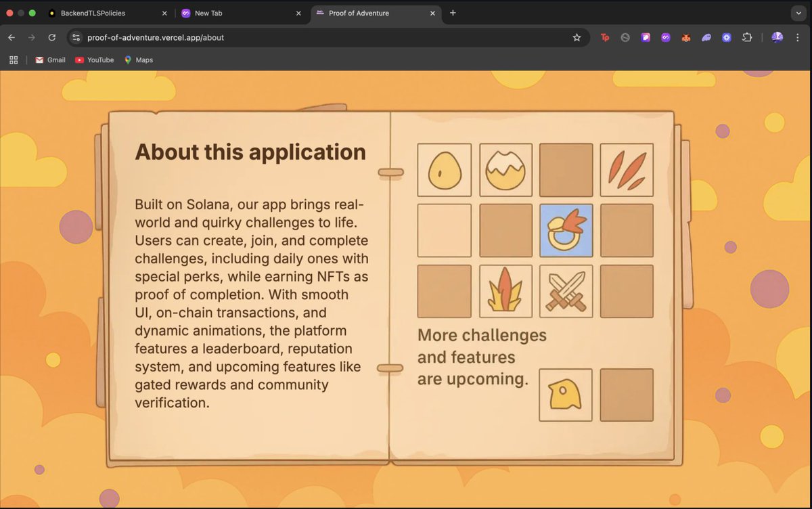The image size is (812, 509).
Task: Open the Extensions puzzle menu
Action: point(747,38)
